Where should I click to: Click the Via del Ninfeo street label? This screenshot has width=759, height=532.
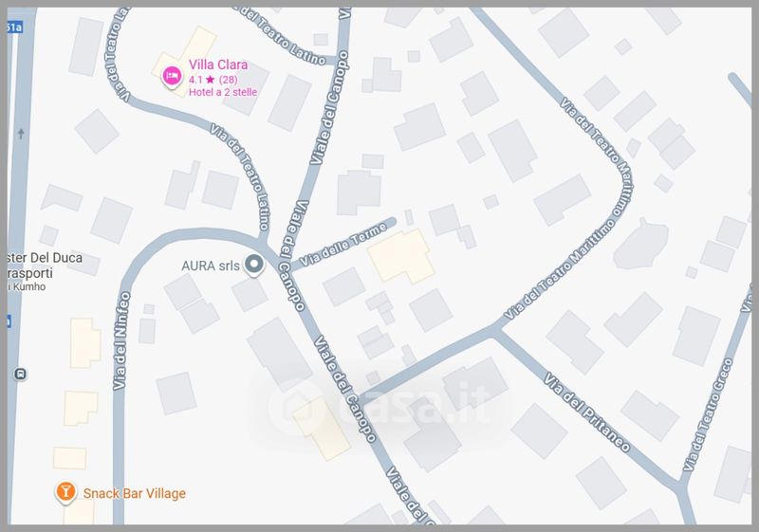pos(121,340)
